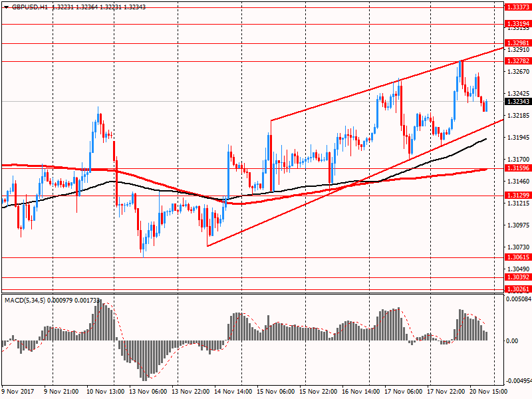The image size is (532, 399).
Task: Click the MACD zero level 0.00 label
Action: [512, 341]
